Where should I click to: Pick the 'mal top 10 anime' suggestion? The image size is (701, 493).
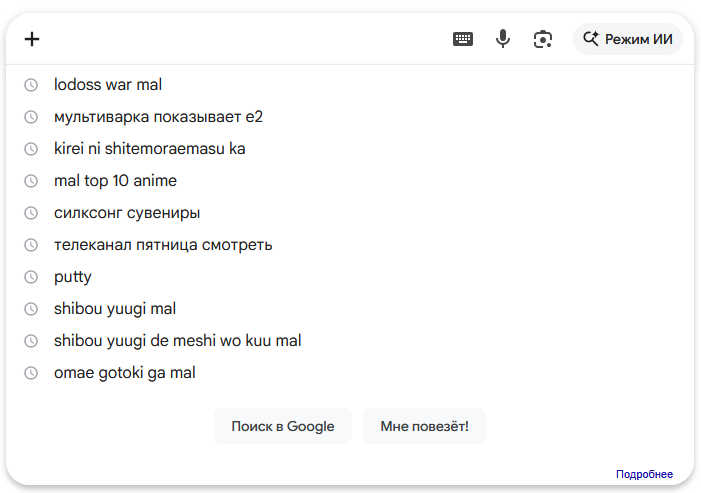(x=115, y=181)
